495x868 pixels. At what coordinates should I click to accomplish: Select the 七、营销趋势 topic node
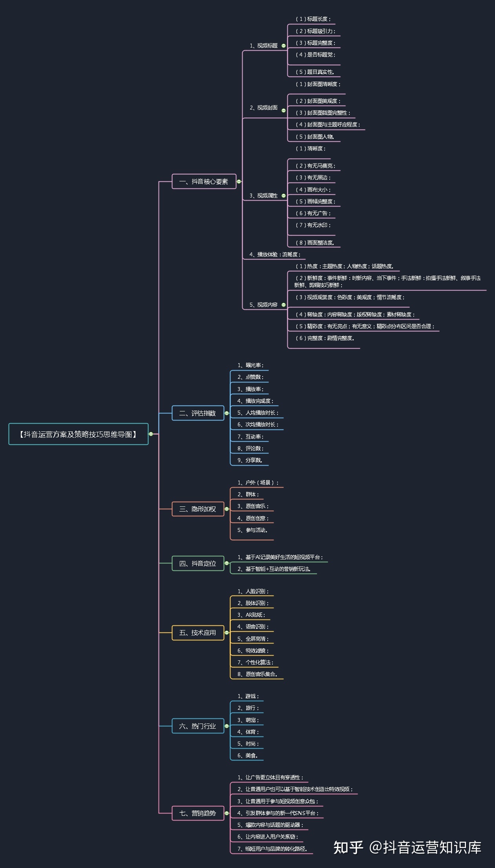point(197,813)
